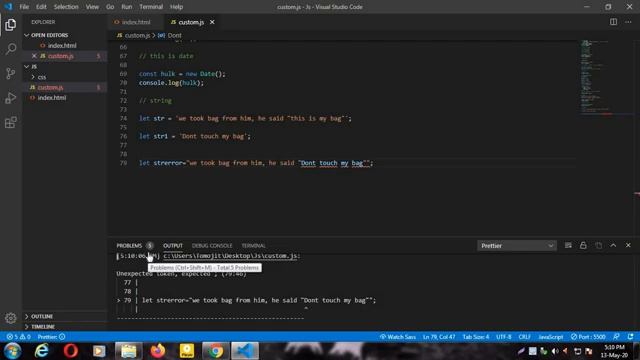Open the Run menu
This screenshot has height=360, width=640.
click(x=127, y=7)
